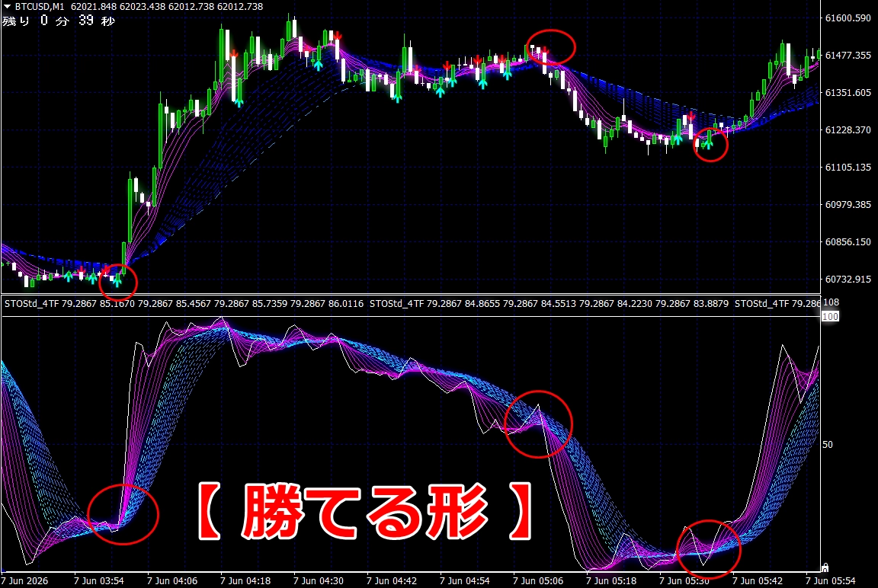This screenshot has height=588, width=878.
Task: Click the 61228.370 price axis label
Action: click(848, 129)
